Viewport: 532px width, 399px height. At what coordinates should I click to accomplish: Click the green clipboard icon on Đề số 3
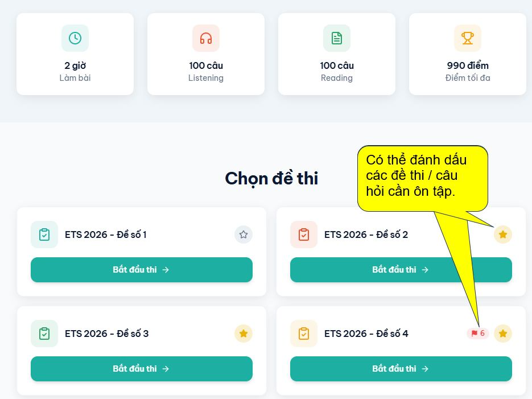coord(44,334)
